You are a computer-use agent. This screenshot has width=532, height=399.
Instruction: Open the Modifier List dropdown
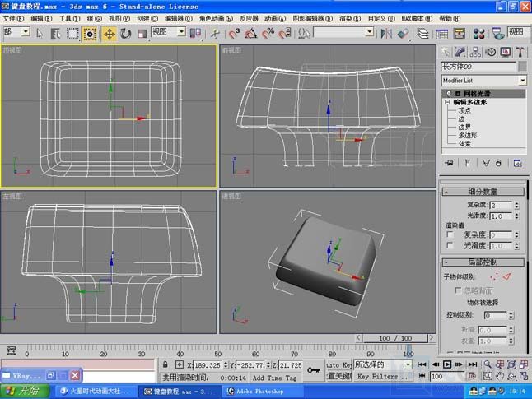coord(522,81)
